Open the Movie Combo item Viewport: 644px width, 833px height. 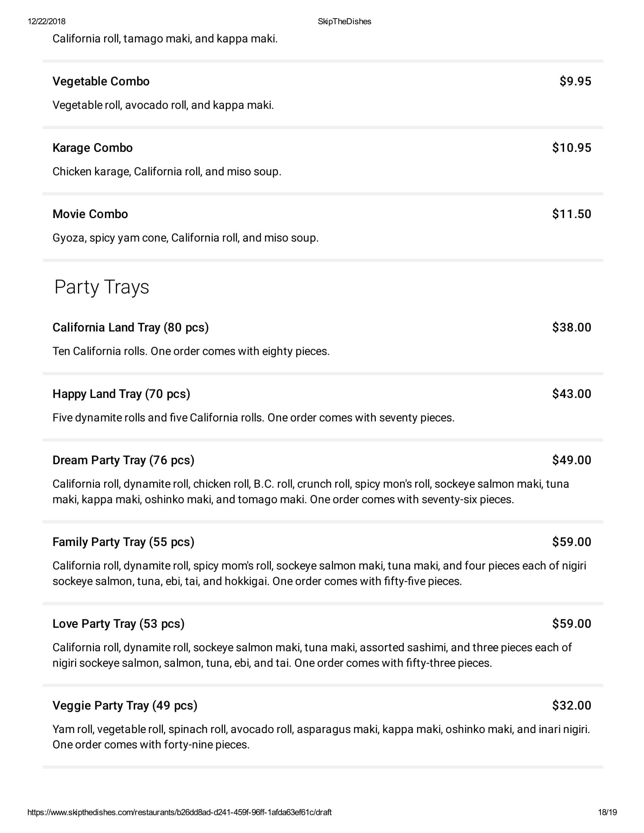coord(90,214)
